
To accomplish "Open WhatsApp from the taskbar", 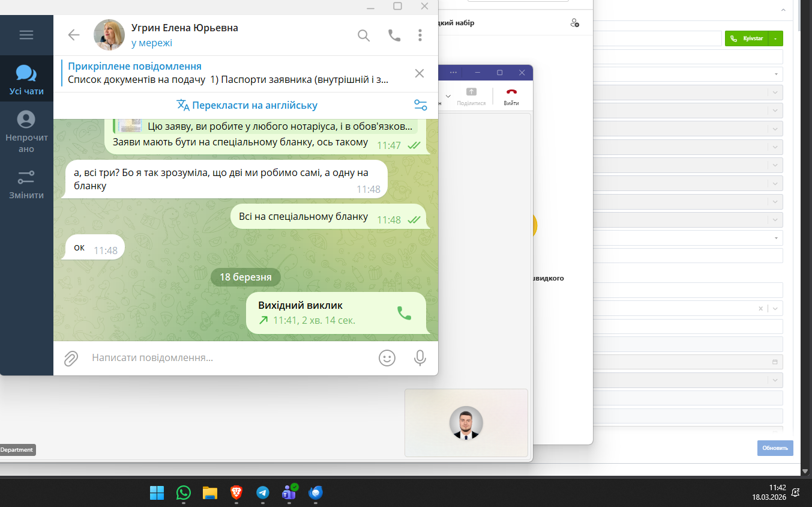I will 184,493.
